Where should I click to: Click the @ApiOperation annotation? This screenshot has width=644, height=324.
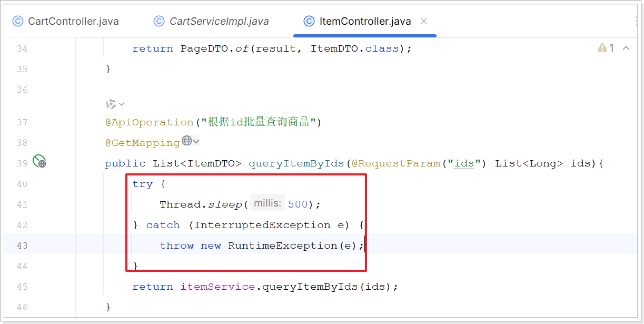click(150, 122)
